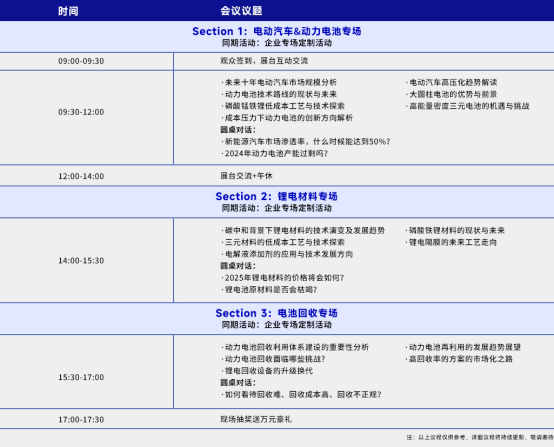Click 未来十年电动汽车市场规模分析 topic
The height and width of the screenshot is (447, 554).
279,82
